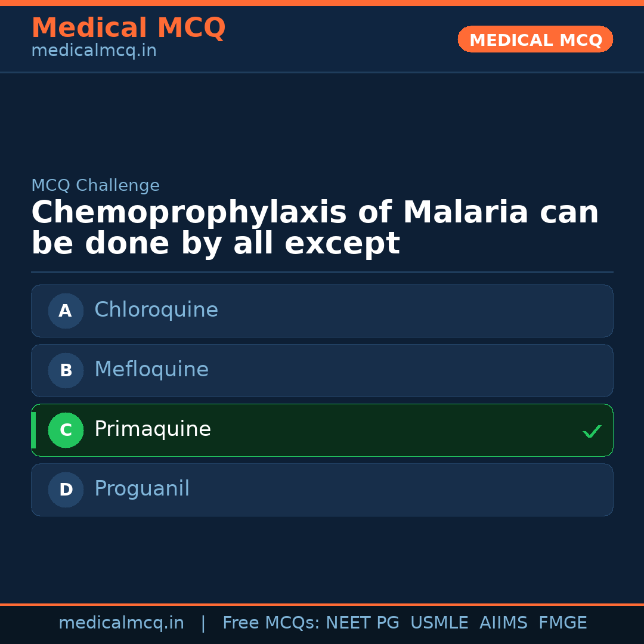Visit medicalmcq.in link under header title

[94, 51]
